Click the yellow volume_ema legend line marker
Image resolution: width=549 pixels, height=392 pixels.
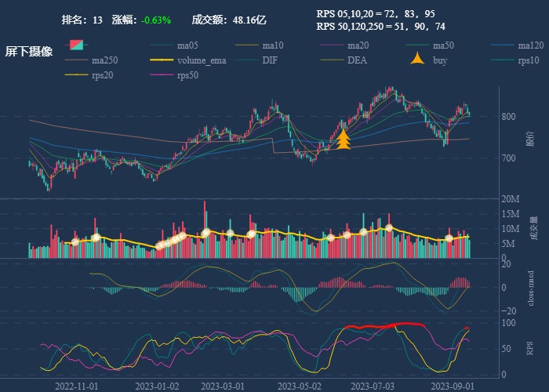coord(162,60)
